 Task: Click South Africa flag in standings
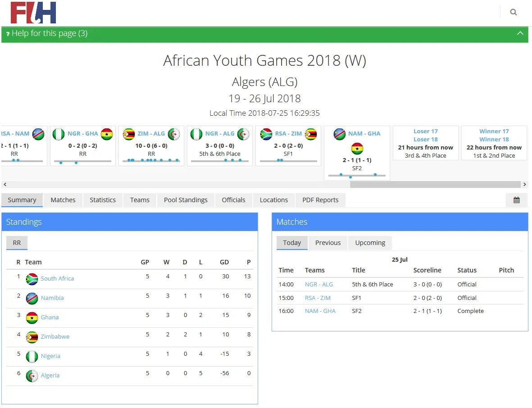(x=32, y=279)
